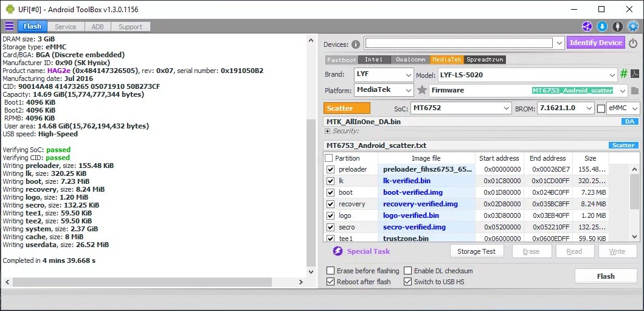Click the log horizontal scrollbar
Image resolution: width=644 pixels, height=311 pixels.
[x=142, y=282]
